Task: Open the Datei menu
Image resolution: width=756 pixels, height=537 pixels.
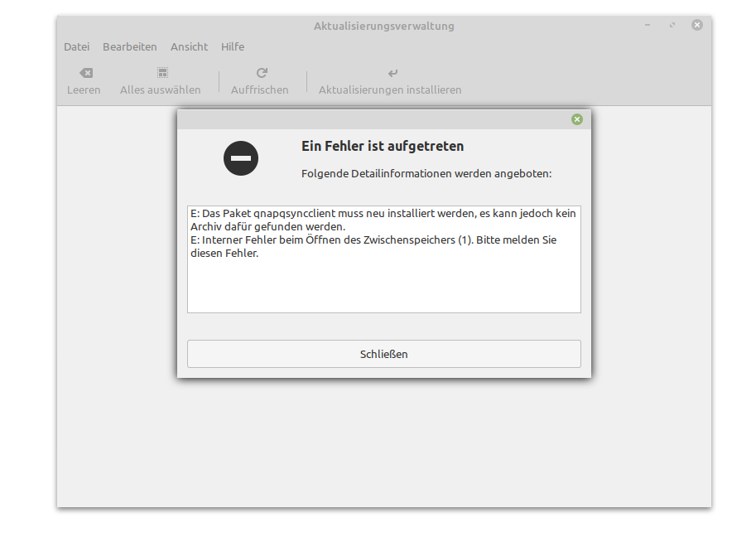Action: point(76,47)
